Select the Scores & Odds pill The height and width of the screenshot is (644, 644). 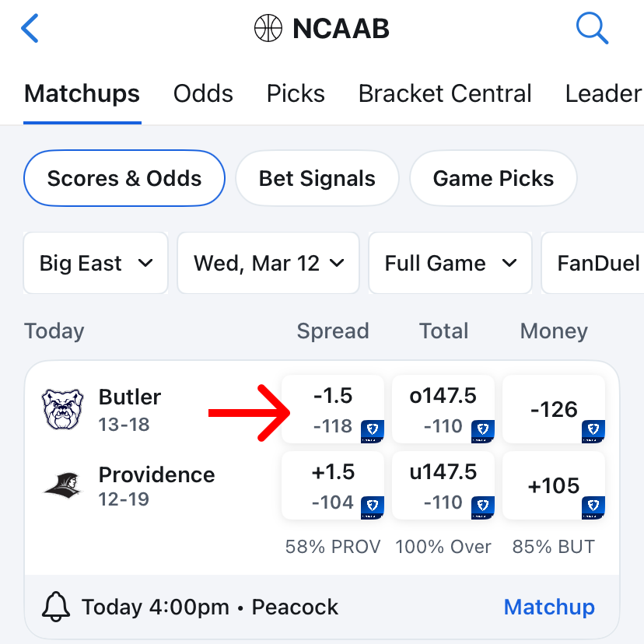point(124,178)
